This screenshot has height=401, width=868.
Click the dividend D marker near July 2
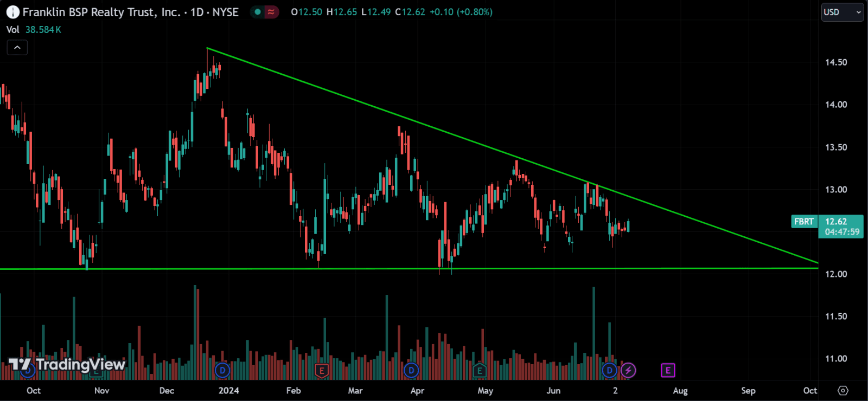(x=610, y=371)
